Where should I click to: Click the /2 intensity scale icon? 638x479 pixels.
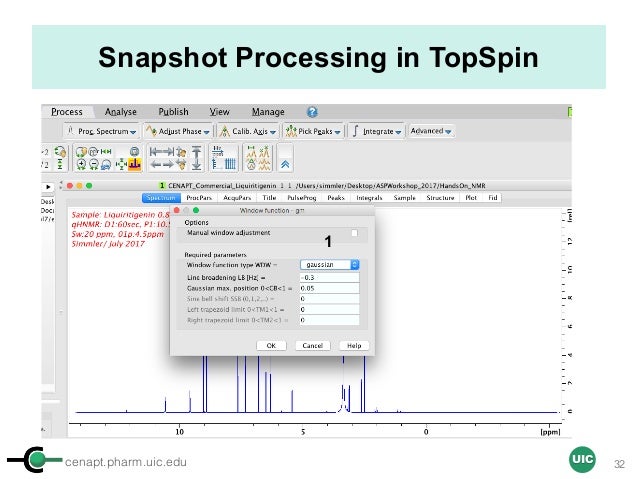click(x=45, y=165)
